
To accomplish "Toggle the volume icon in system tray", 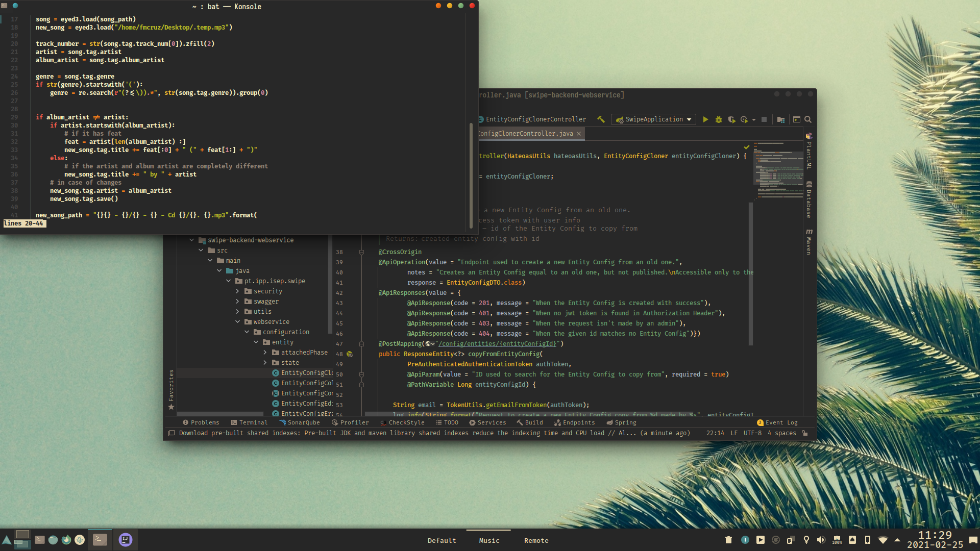I will [x=821, y=540].
